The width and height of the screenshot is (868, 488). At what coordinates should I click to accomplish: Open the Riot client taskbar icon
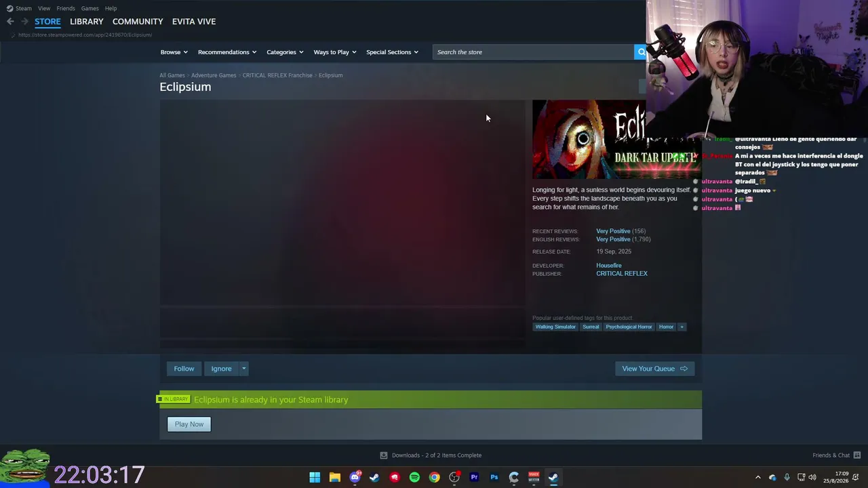395,477
